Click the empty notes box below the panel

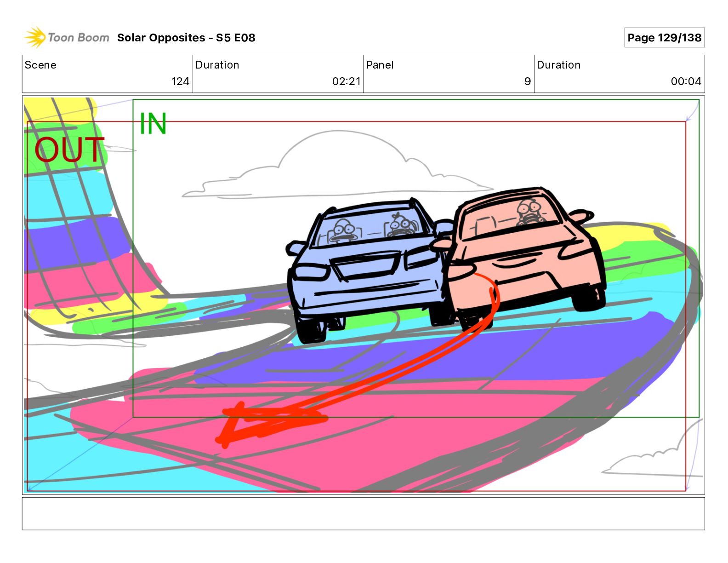coord(363,513)
